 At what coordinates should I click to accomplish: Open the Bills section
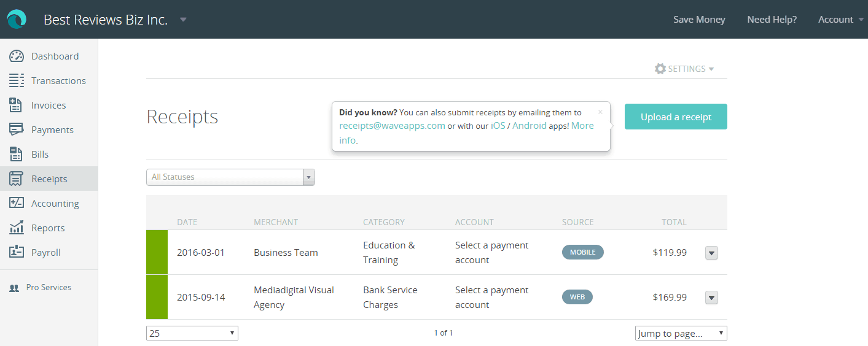click(x=40, y=154)
